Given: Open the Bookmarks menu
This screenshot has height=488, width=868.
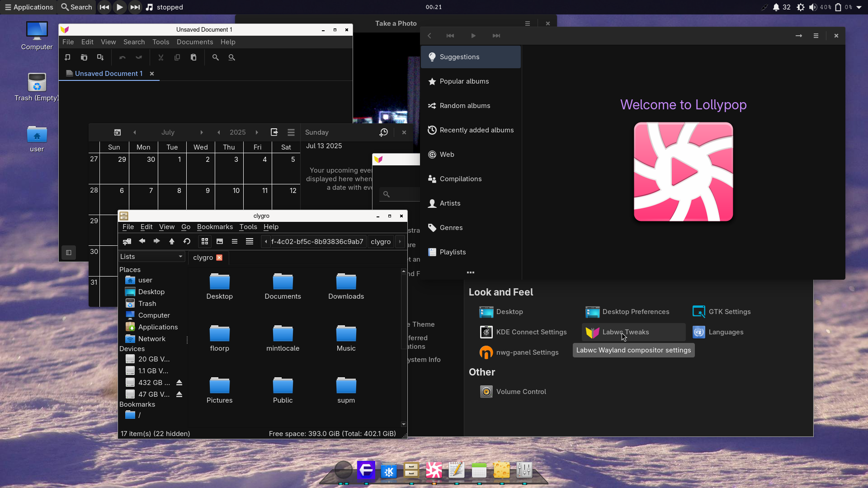Looking at the screenshot, I should pos(215,227).
